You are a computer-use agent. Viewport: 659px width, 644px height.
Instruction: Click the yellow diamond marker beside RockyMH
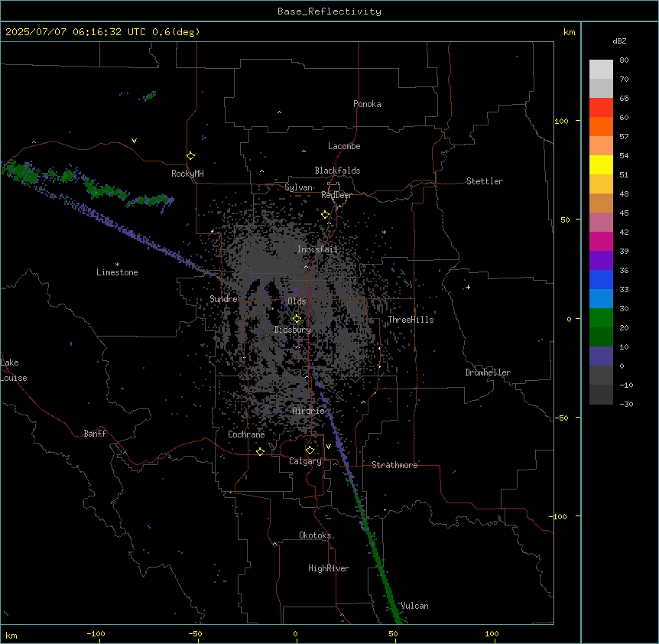pos(190,156)
